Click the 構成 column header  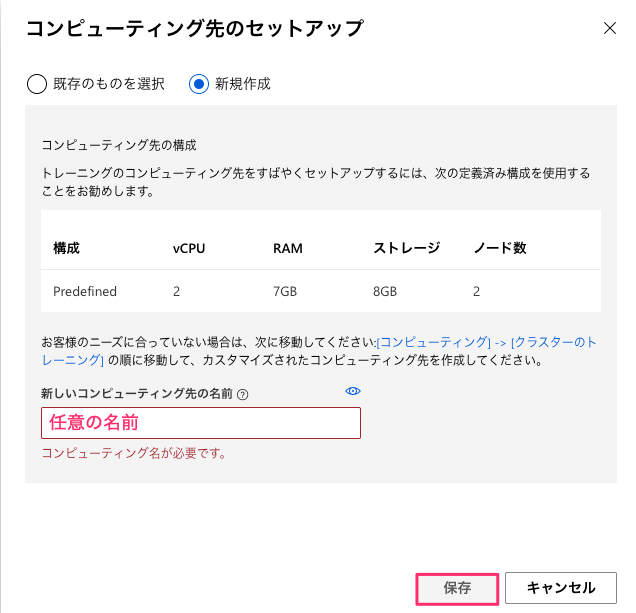pyautogui.click(x=66, y=247)
